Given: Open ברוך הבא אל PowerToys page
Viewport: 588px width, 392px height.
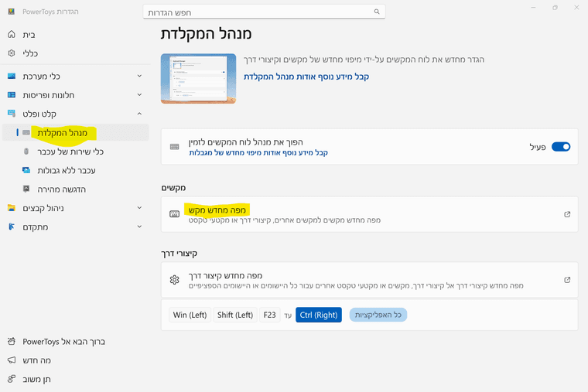Looking at the screenshot, I should (75, 342).
